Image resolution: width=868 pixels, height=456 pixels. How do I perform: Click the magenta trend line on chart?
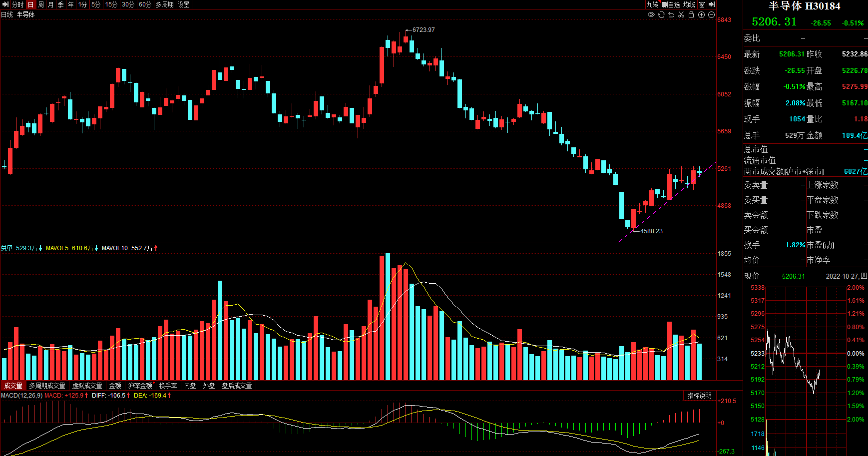coord(667,202)
